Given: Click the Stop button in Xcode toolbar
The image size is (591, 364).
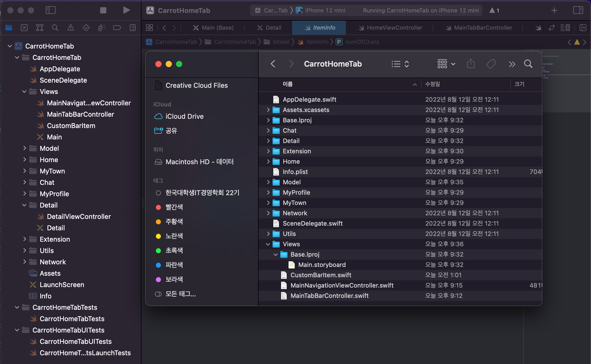Looking at the screenshot, I should point(103,10).
